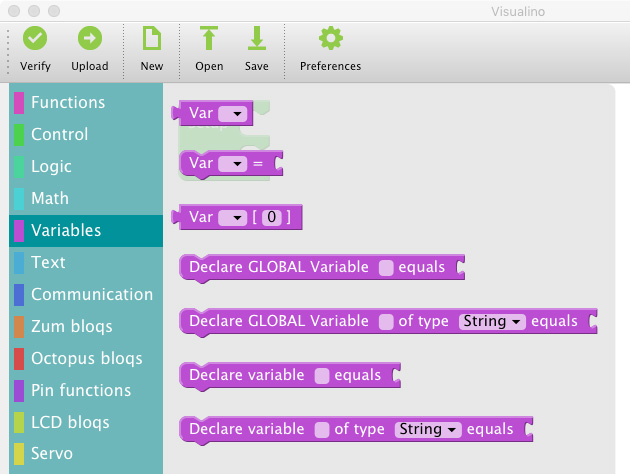Open the Math blocks category
This screenshot has height=474, width=630.
[x=50, y=198]
